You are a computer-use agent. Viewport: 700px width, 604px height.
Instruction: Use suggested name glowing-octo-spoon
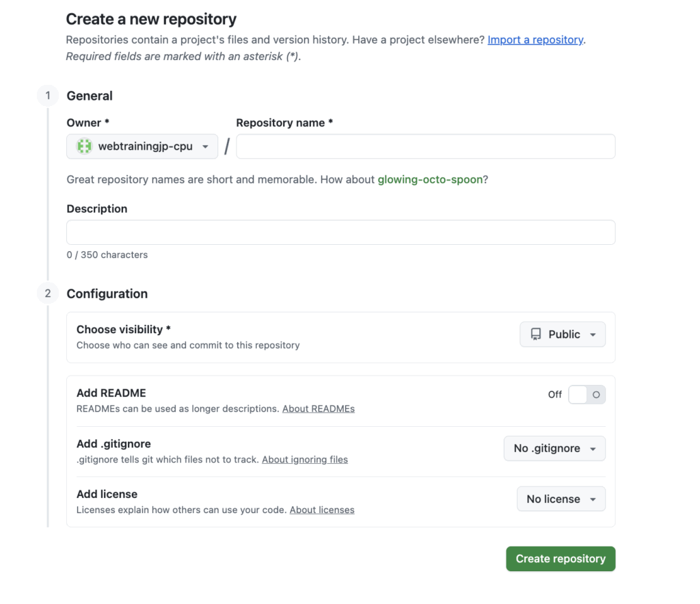coord(430,180)
